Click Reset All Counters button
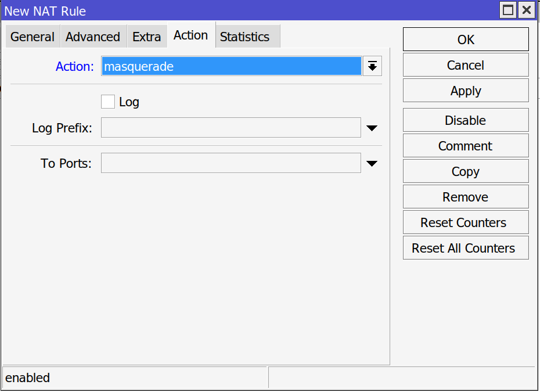Screen dimensions: 540x392 [466, 247]
